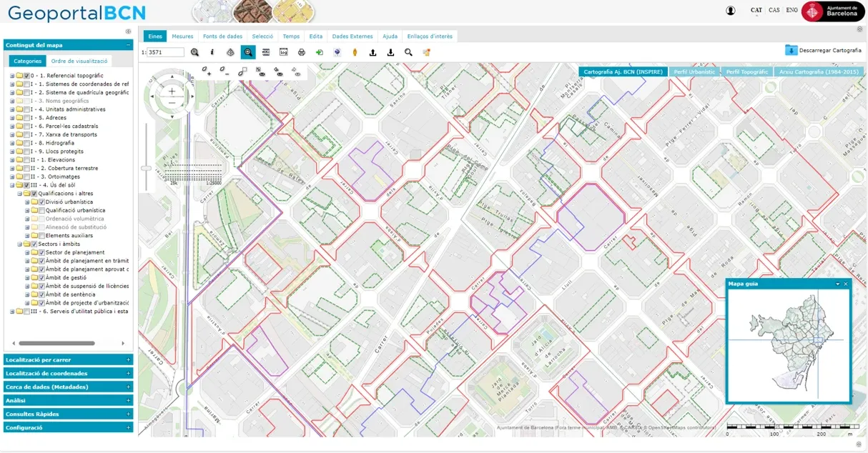
Task: Choose the add to selection tool
Action: 207,71
